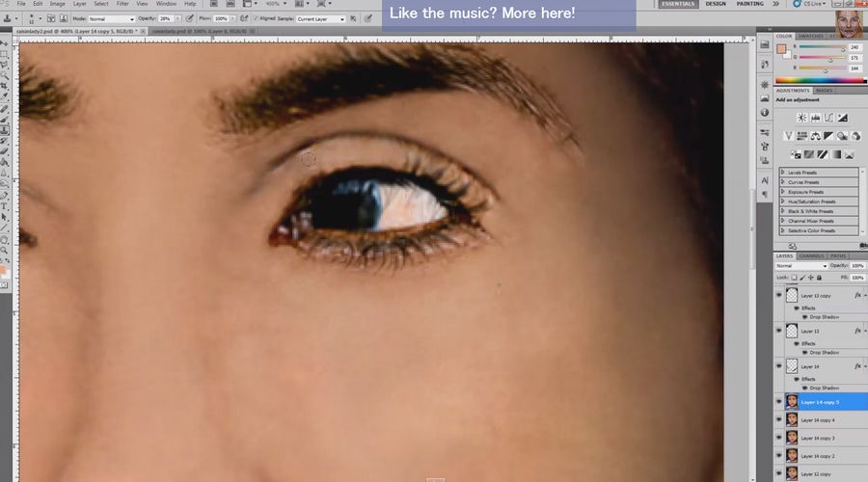The image size is (868, 482).
Task: Toggle lock transparent pixels in Layers panel
Action: [x=794, y=278]
